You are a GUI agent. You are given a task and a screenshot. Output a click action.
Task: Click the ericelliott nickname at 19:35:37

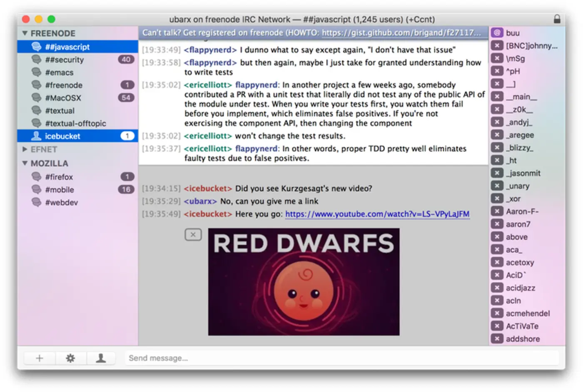point(208,149)
